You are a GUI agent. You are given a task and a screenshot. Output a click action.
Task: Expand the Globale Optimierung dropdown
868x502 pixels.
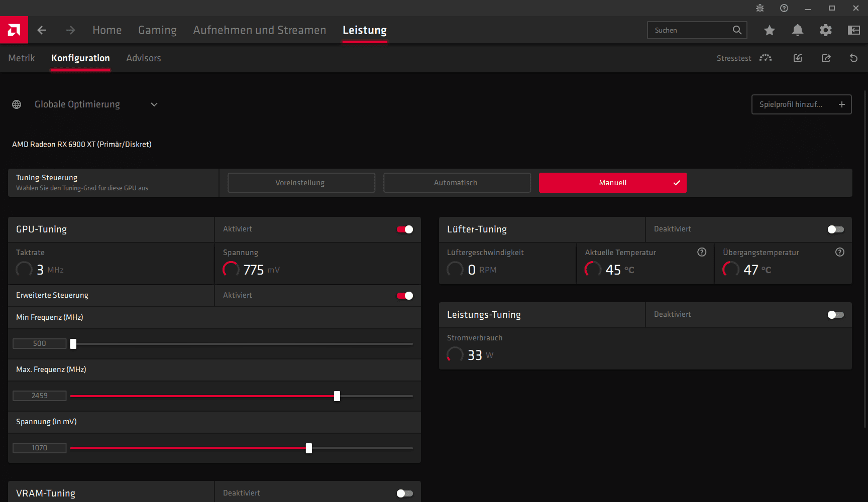154,104
